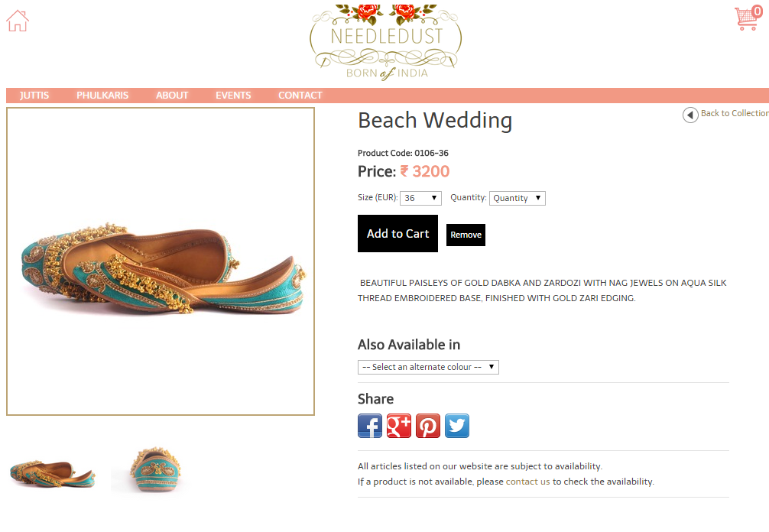The image size is (769, 532).
Task: Open the Contact menu item
Action: click(300, 95)
